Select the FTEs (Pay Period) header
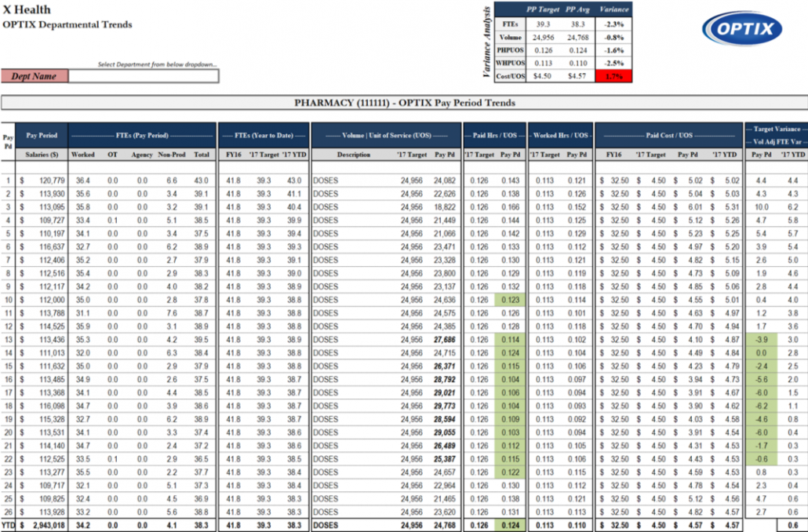Image resolution: width=808 pixels, height=532 pixels. [141, 135]
